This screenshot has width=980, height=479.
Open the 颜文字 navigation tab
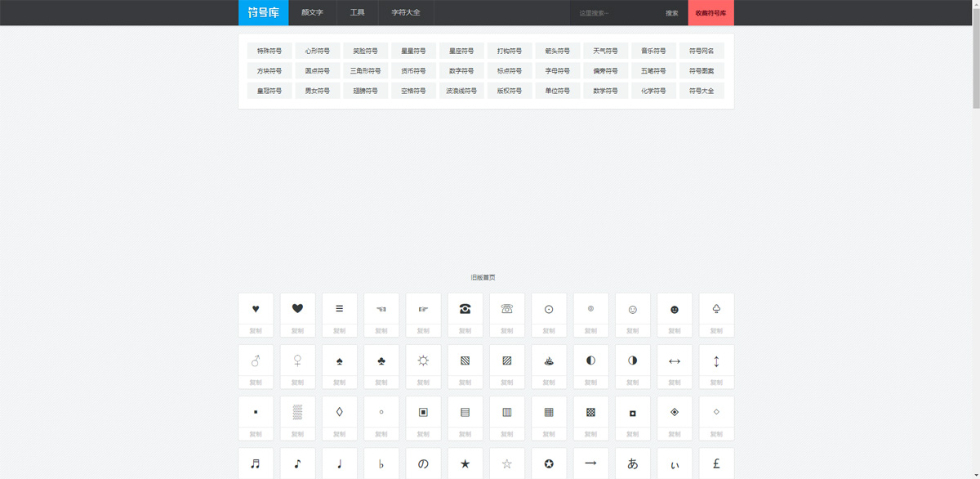click(x=312, y=13)
